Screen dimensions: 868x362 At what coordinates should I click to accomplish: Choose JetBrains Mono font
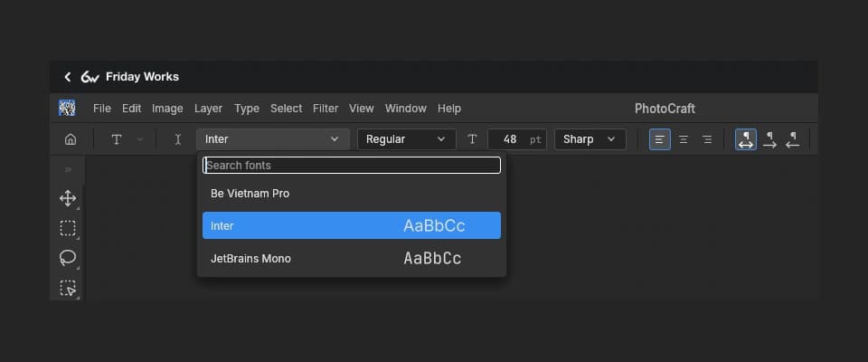point(352,258)
